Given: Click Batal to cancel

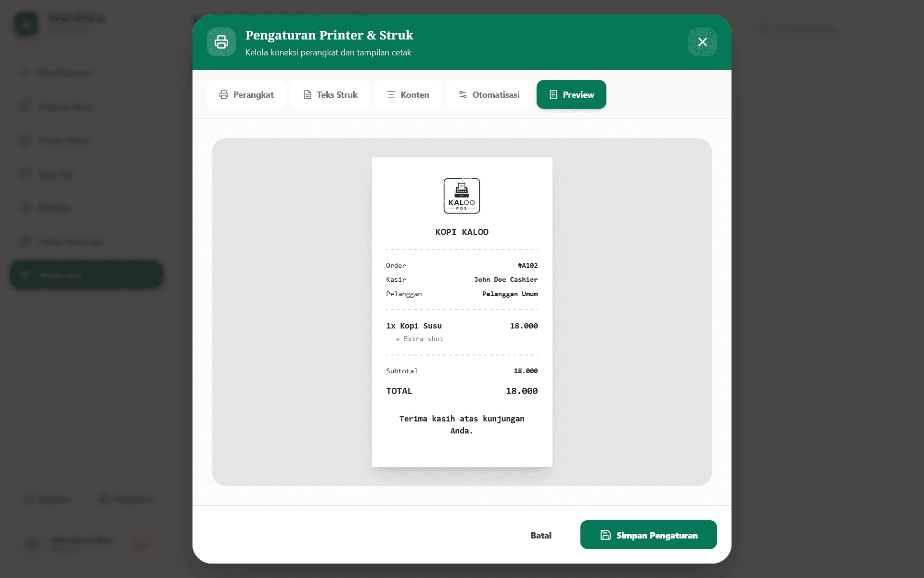Looking at the screenshot, I should (541, 535).
